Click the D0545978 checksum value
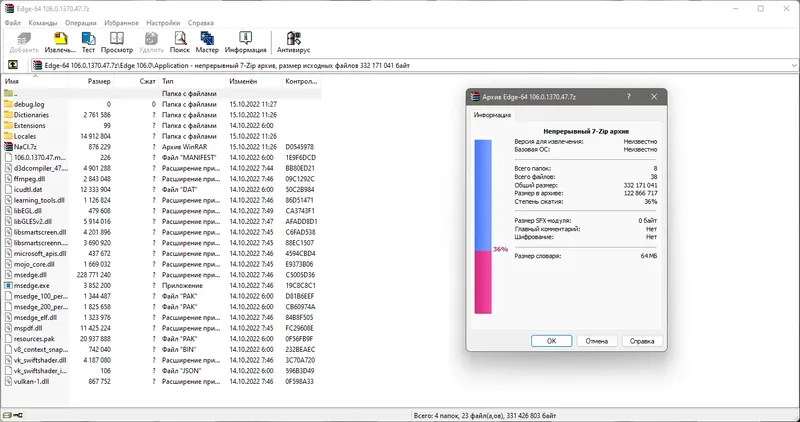The height and width of the screenshot is (422, 800). 299,147
